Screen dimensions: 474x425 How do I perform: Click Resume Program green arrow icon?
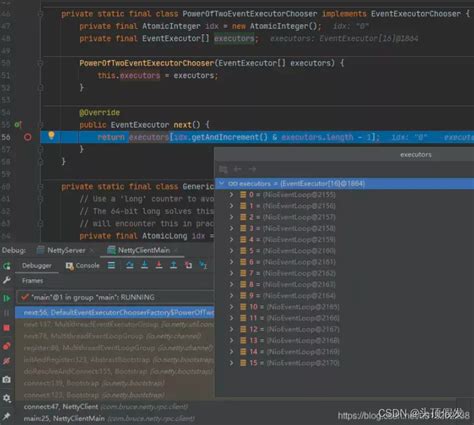7,298
